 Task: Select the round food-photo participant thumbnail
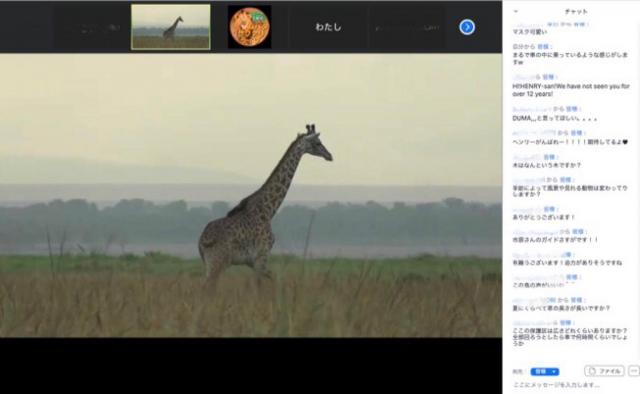click(249, 27)
